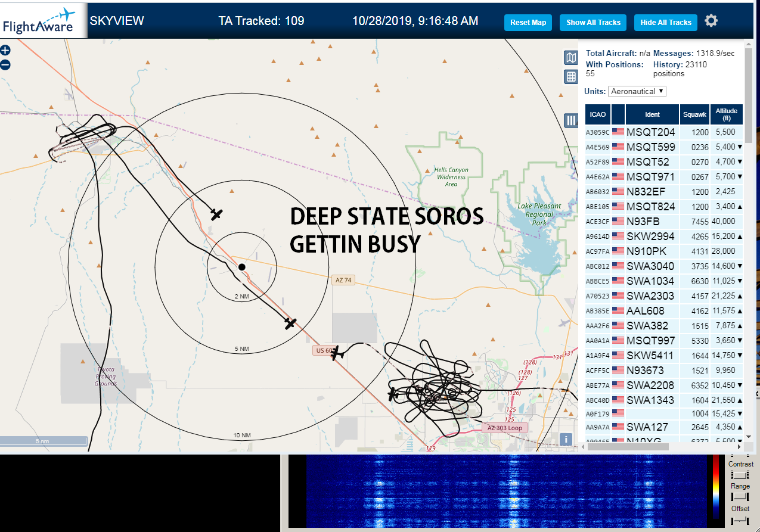Viewport: 760px width, 532px height.
Task: Open the settings gear in SkyView header
Action: pos(711,21)
